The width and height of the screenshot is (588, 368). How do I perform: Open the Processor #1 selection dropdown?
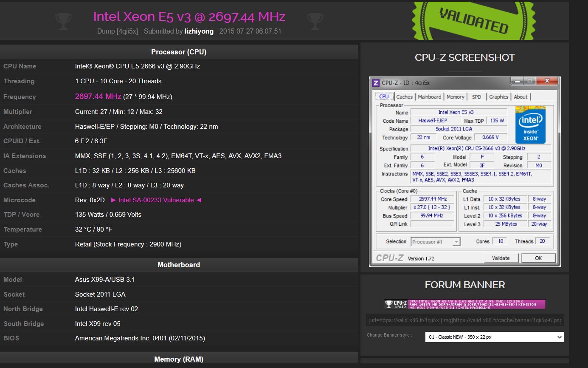pos(436,242)
